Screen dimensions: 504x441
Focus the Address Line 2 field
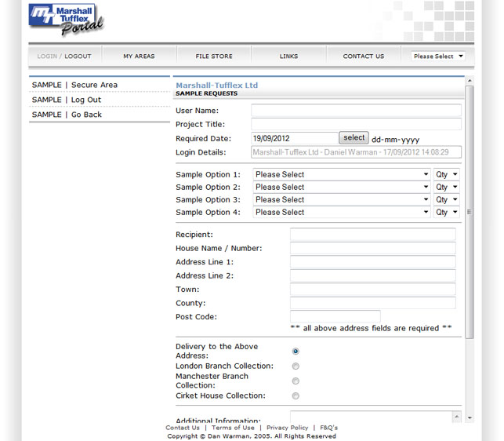point(373,275)
